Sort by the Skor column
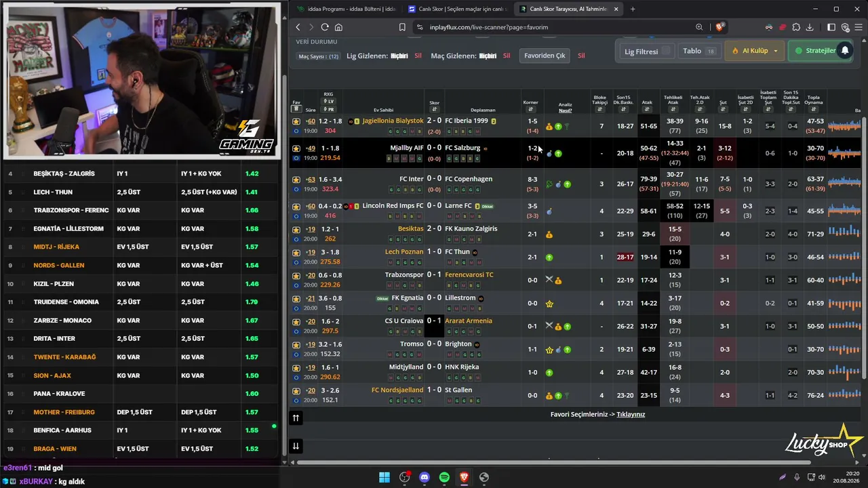This screenshot has width=868, height=488. click(x=434, y=109)
